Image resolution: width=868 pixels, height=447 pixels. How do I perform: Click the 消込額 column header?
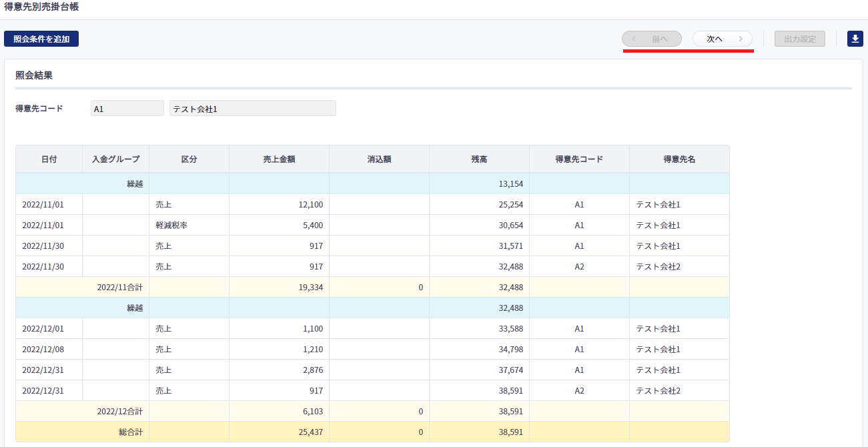click(379, 159)
